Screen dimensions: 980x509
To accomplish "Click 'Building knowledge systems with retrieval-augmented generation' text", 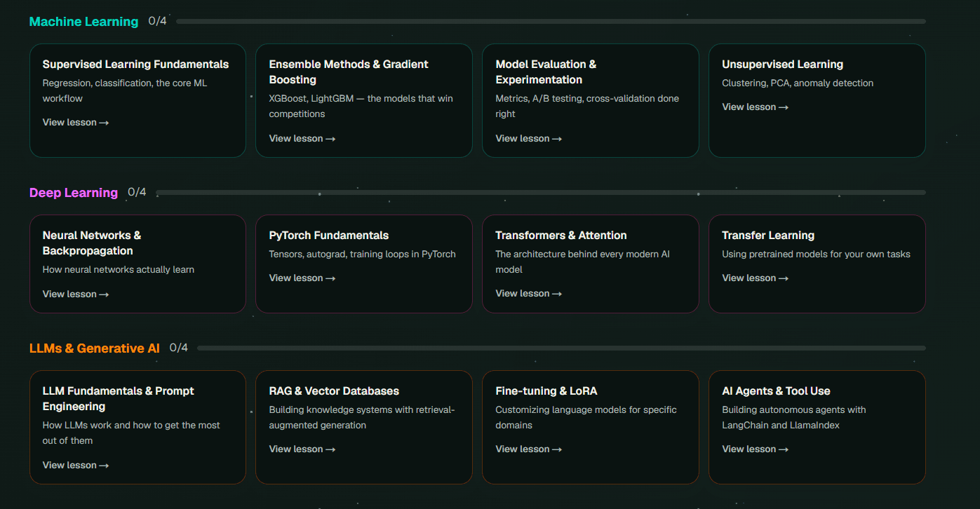I will pyautogui.click(x=362, y=418).
